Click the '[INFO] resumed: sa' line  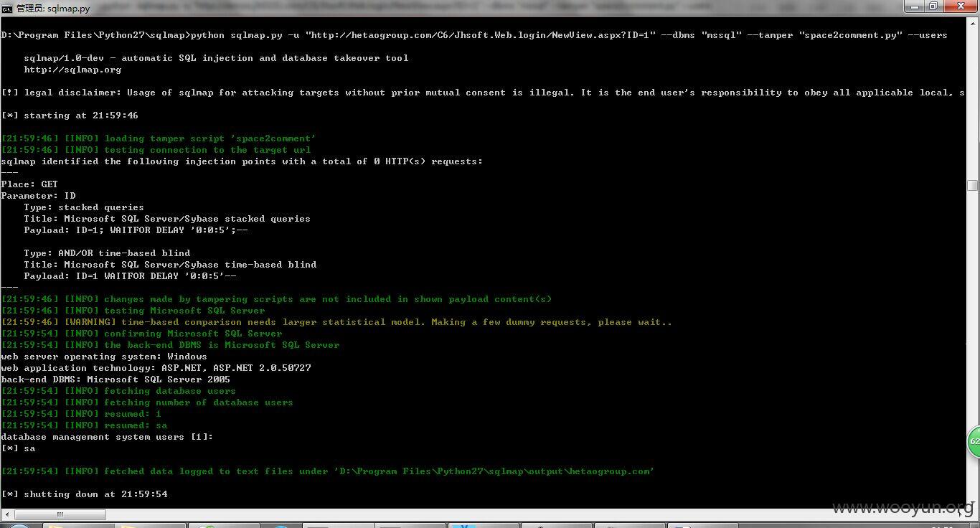[84, 425]
